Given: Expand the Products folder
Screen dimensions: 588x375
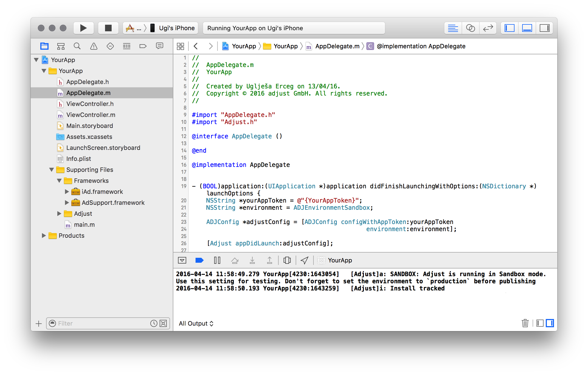Looking at the screenshot, I should pos(44,236).
